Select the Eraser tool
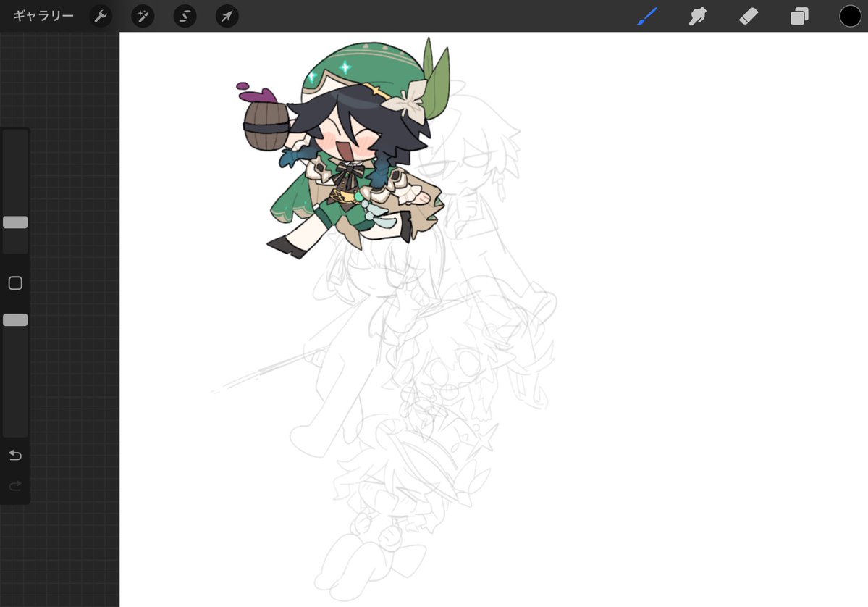The image size is (868, 607). [x=749, y=16]
